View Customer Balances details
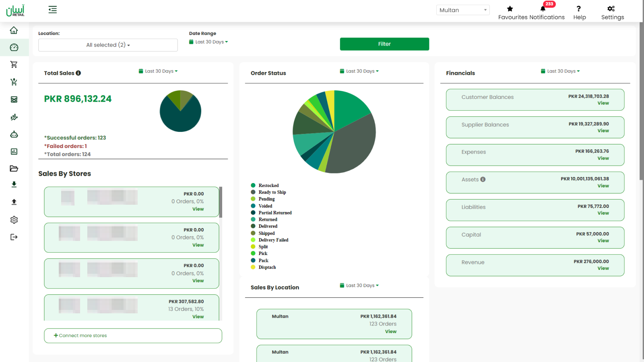Screen dimensions: 644x362 click(603, 103)
